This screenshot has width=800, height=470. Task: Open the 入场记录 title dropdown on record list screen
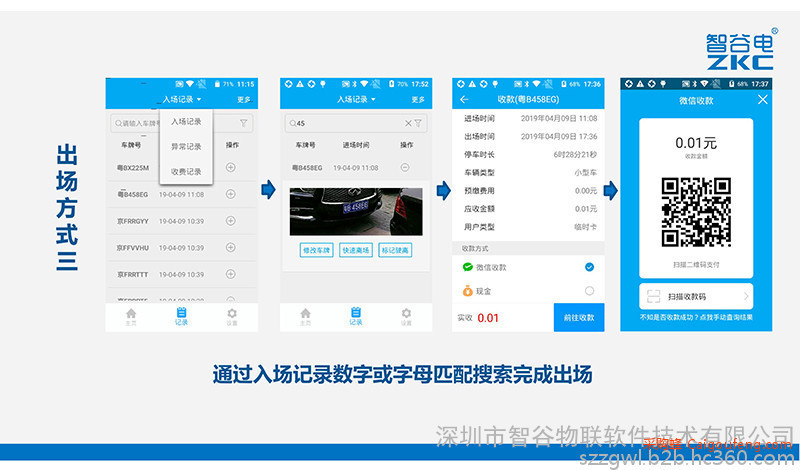tap(182, 99)
